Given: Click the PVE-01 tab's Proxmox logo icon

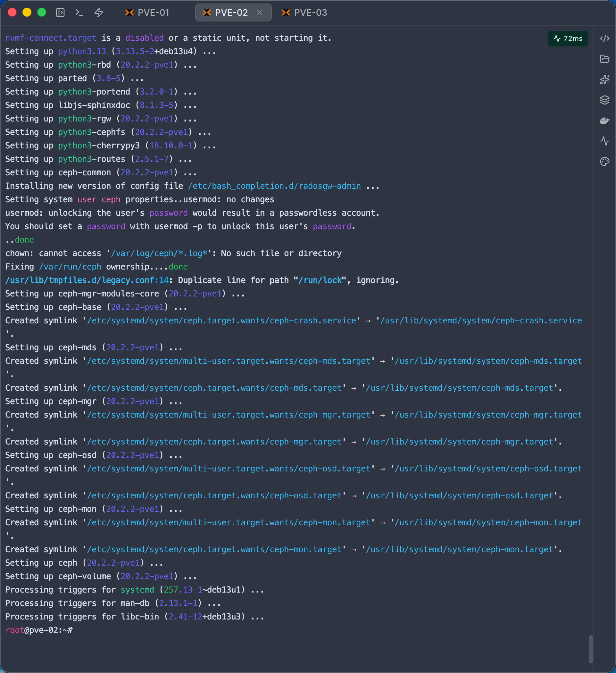Looking at the screenshot, I should click(129, 13).
